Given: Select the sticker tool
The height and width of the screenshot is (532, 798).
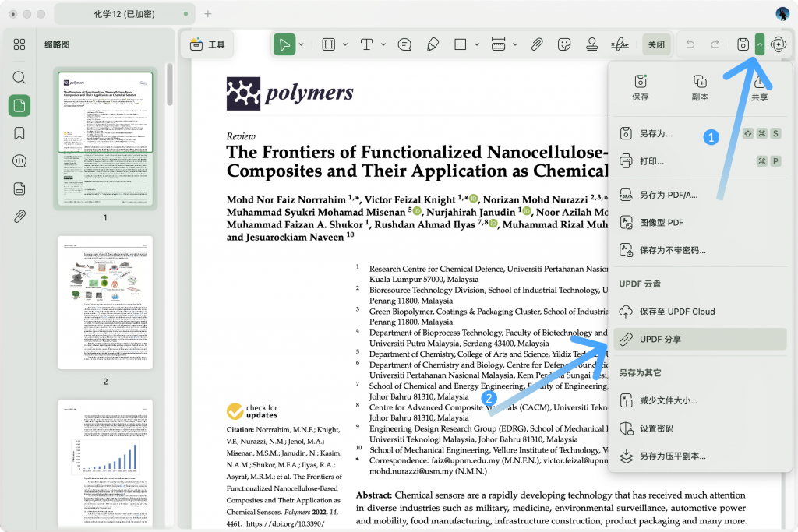Looking at the screenshot, I should click(564, 44).
